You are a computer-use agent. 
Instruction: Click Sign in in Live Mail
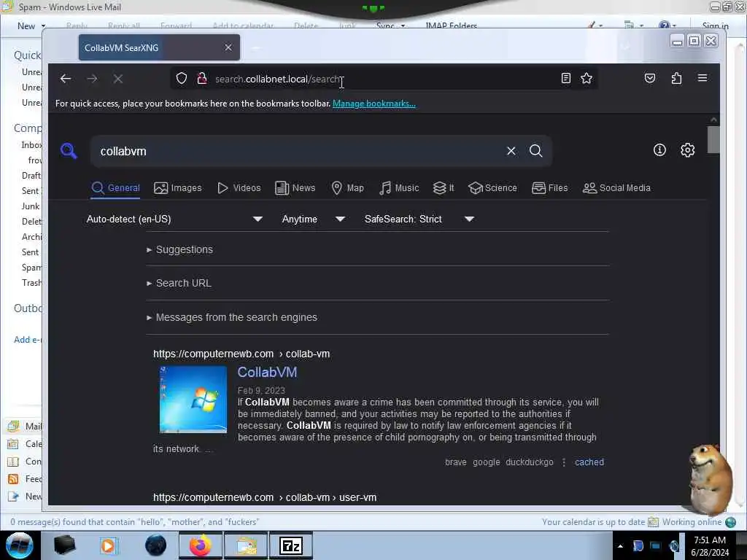(x=715, y=26)
